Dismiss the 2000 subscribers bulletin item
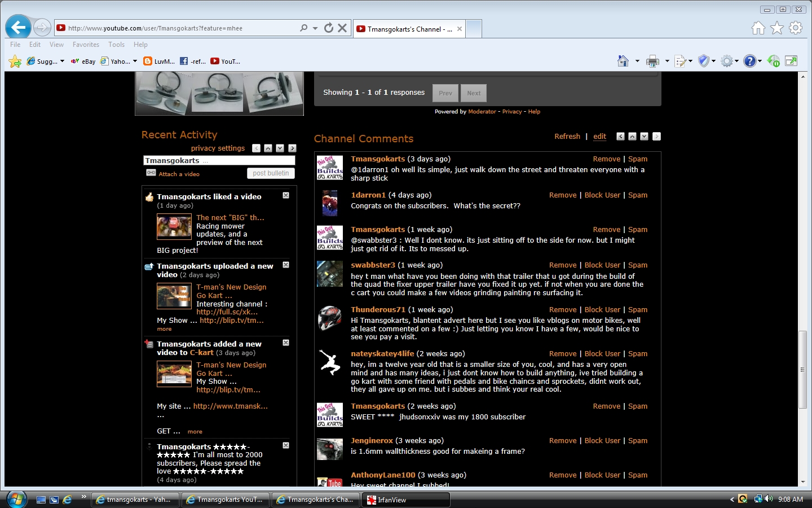Image resolution: width=812 pixels, height=508 pixels. pos(286,445)
